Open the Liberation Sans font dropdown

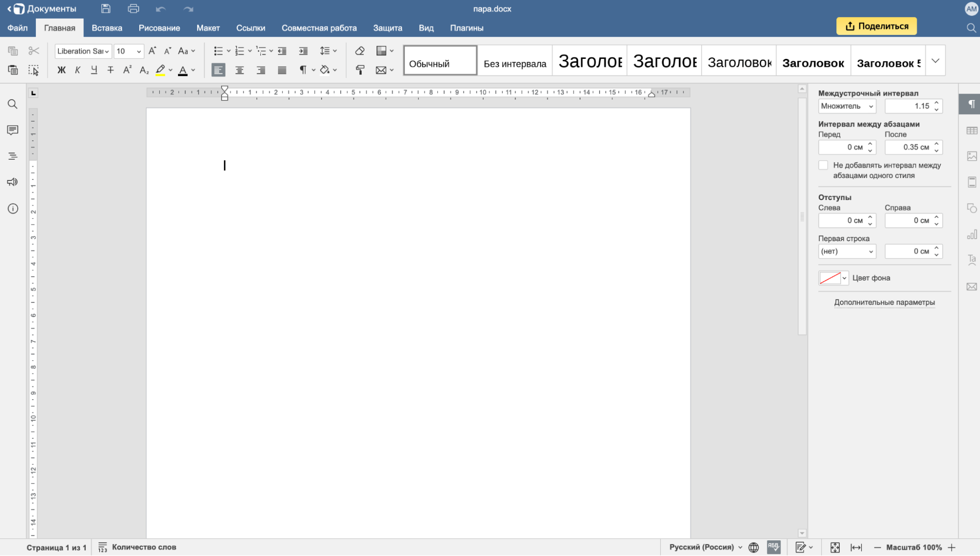click(83, 51)
